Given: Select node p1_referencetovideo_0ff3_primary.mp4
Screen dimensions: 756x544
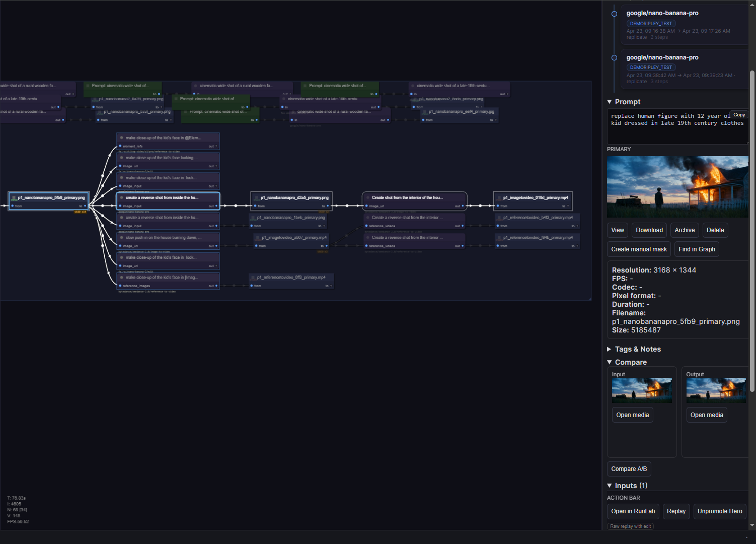Looking at the screenshot, I should click(x=291, y=281).
